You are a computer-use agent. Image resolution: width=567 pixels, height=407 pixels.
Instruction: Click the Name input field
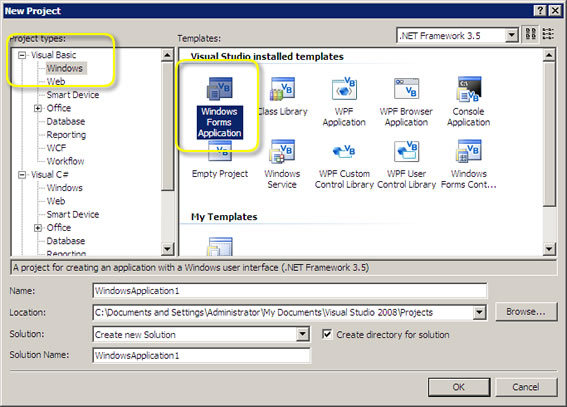tap(290, 291)
